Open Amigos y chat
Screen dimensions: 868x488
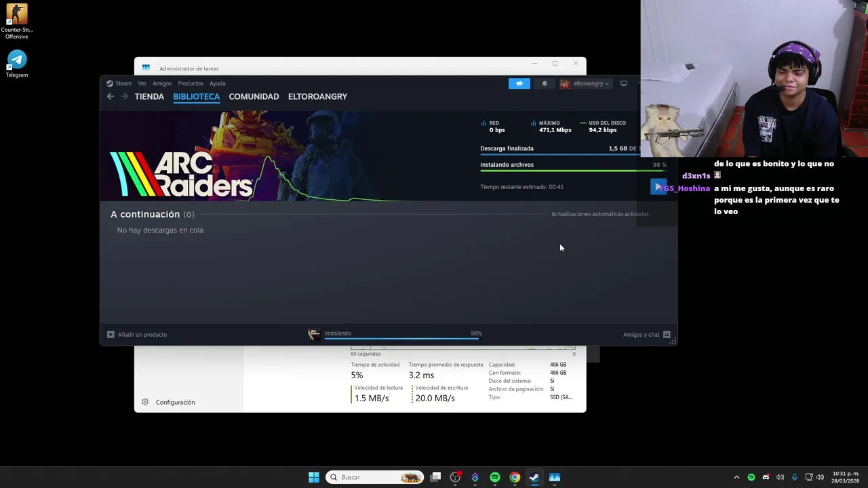647,334
